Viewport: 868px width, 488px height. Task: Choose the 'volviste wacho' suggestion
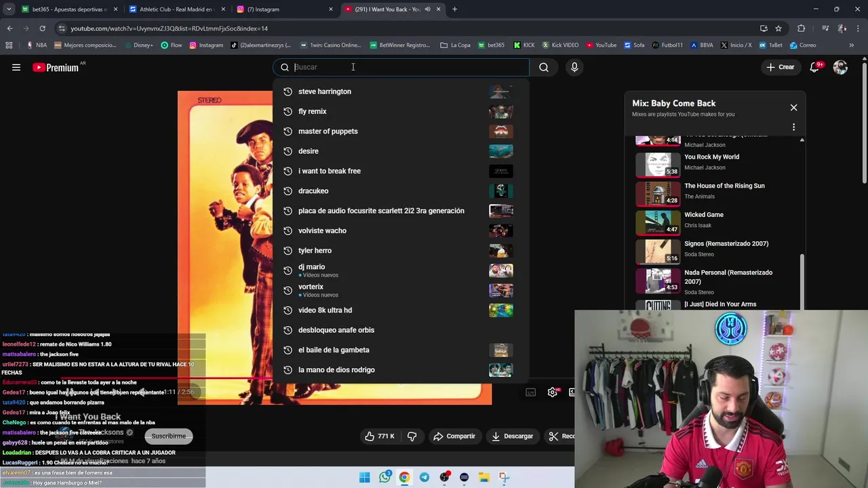pos(401,230)
